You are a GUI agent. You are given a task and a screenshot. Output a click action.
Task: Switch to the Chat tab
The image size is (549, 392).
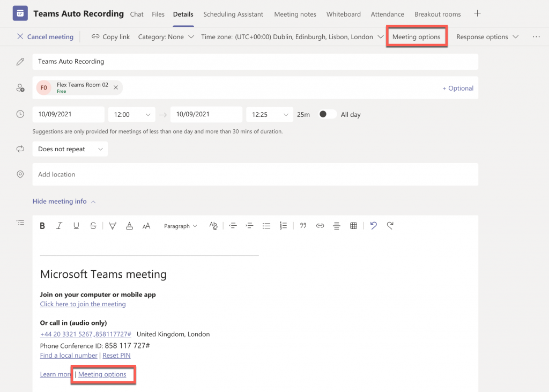pos(137,14)
